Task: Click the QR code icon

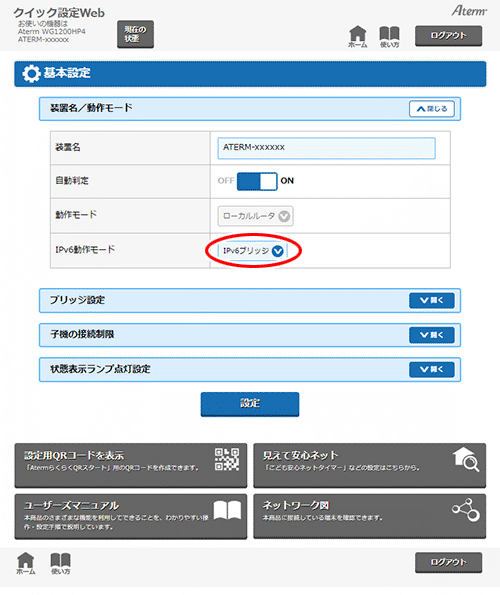Action: click(x=227, y=459)
